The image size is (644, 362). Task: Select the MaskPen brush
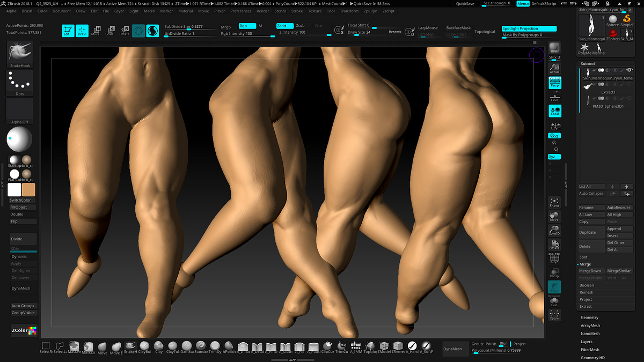click(x=74, y=347)
